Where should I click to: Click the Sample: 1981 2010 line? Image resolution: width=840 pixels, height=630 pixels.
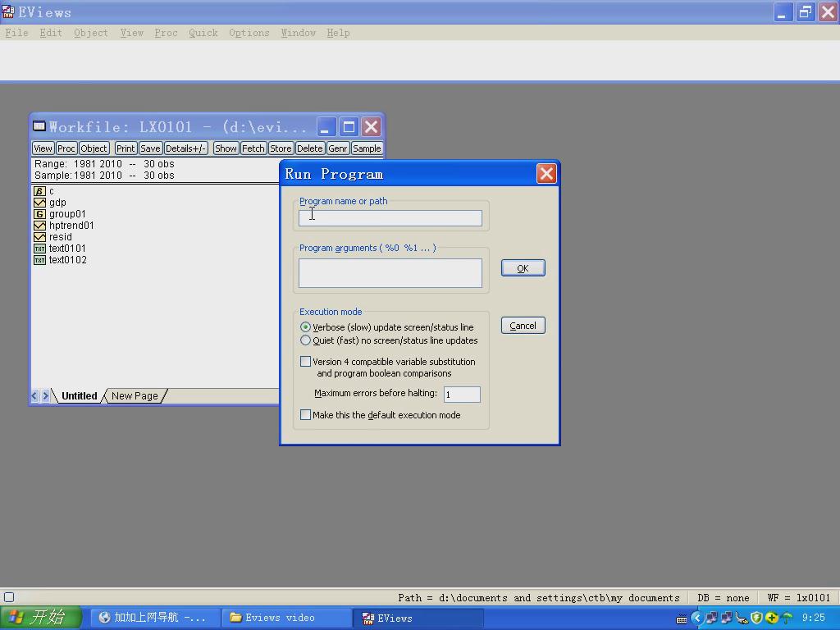[x=104, y=176]
